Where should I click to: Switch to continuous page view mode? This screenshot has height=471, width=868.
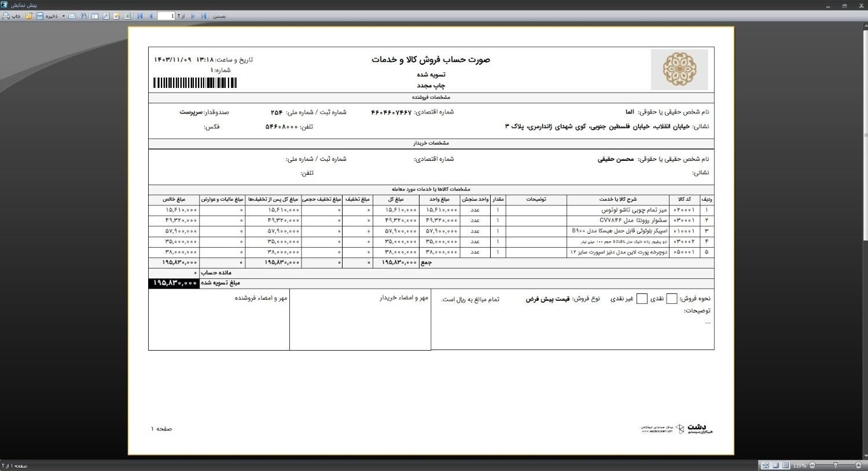[x=785, y=465]
